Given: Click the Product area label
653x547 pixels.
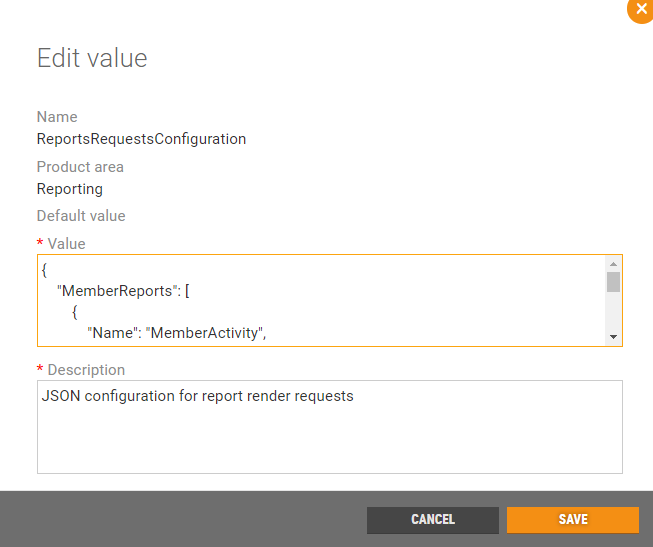Looking at the screenshot, I should click(x=80, y=167).
